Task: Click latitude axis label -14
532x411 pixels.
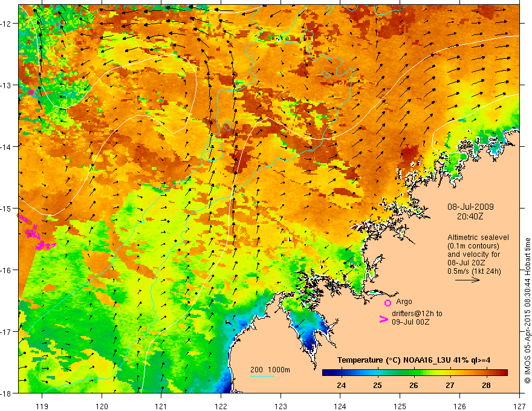Action: (6, 147)
